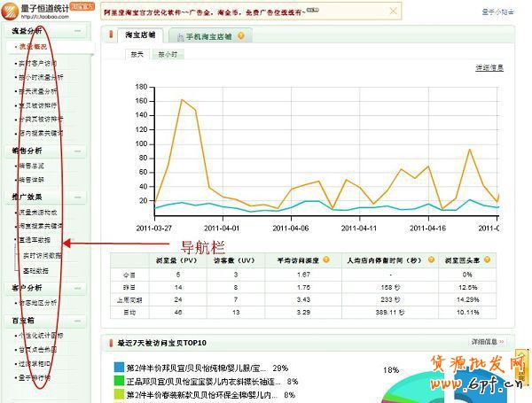This screenshot has height=403, width=532.
Task: Click icon left of 最近7天被访问宝贝TOP10 title
Action: click(x=111, y=342)
